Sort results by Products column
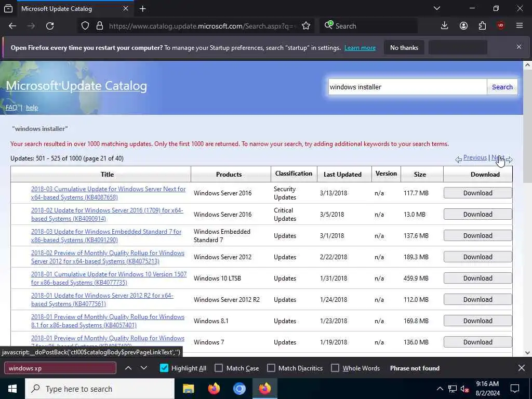The image size is (532, 399). click(x=229, y=175)
